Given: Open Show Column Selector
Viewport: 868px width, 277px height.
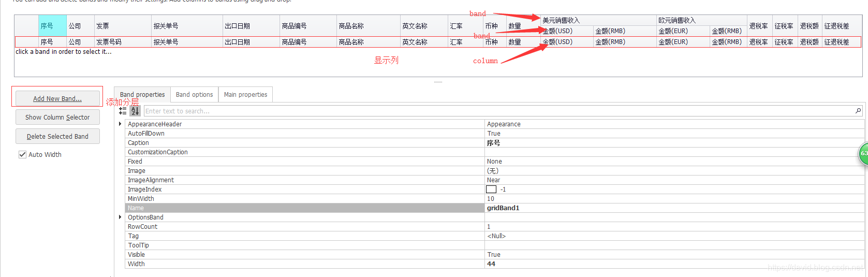Looking at the screenshot, I should tap(57, 117).
